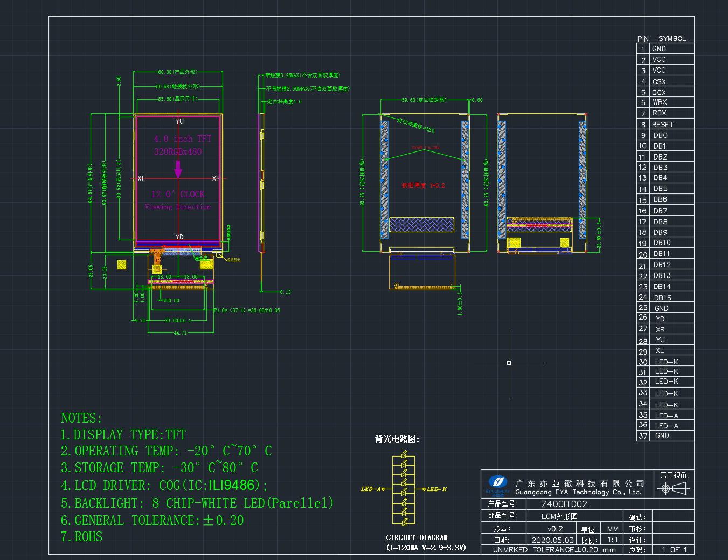Image resolution: width=728 pixels, height=560 pixels.
Task: Click the 44.71 dimension text
Action: (x=180, y=333)
